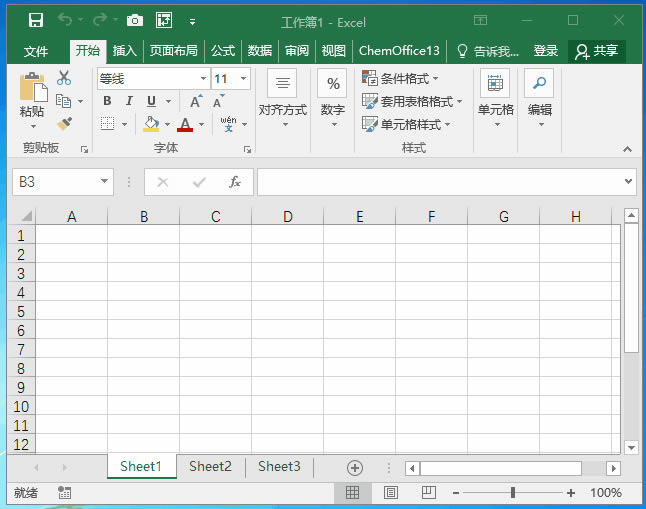Click 登录 to sign in
The image size is (646, 509).
point(545,51)
